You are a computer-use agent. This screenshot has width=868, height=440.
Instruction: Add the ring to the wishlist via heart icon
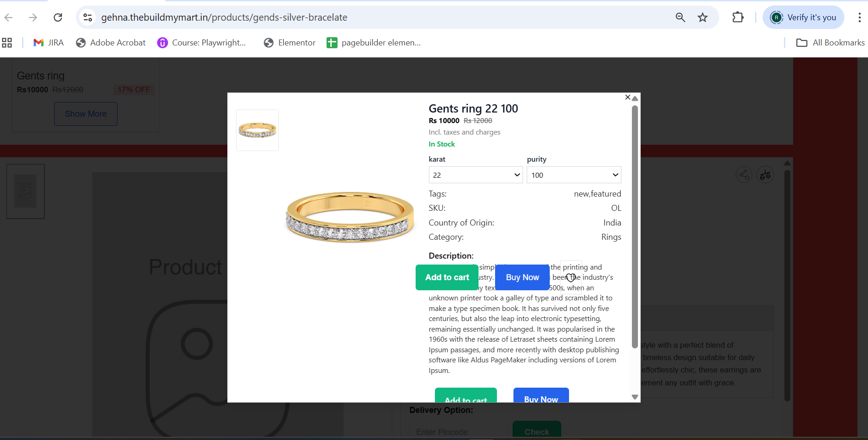tap(570, 277)
